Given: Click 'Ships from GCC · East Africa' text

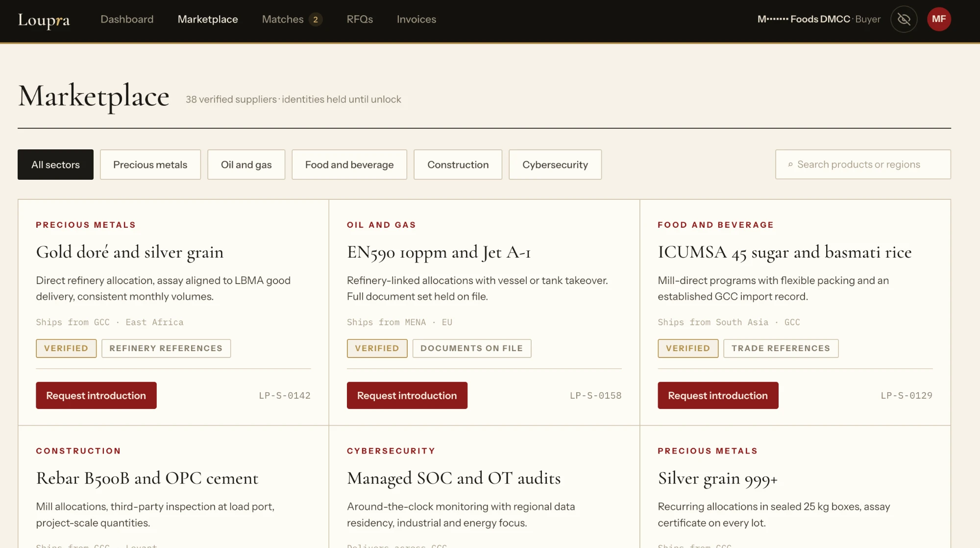Looking at the screenshot, I should pos(110,322).
